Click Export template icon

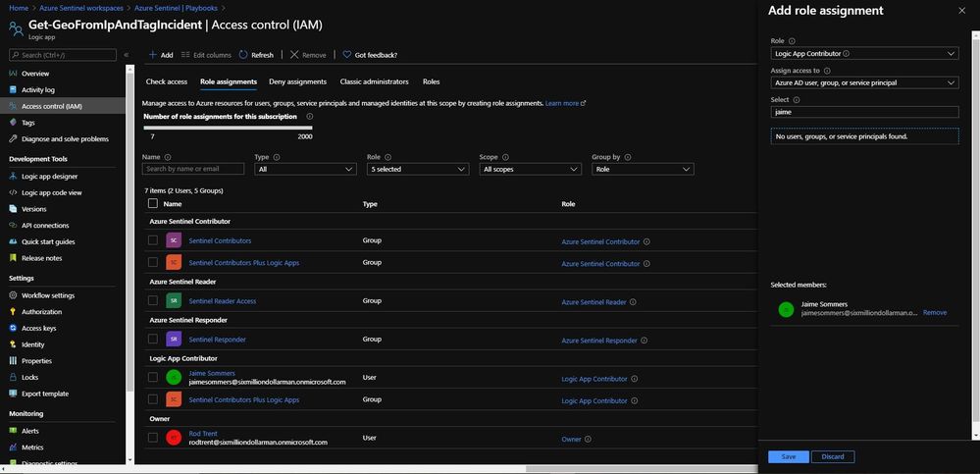click(x=13, y=394)
